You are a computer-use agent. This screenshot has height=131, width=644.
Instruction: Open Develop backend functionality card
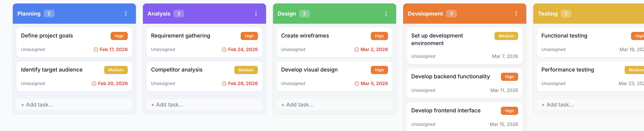click(x=465, y=83)
